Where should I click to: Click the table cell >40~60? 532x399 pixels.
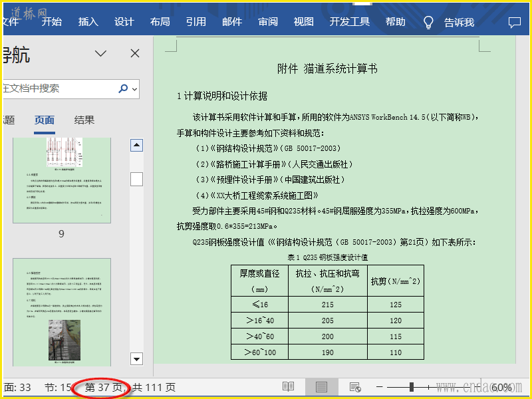tap(259, 336)
